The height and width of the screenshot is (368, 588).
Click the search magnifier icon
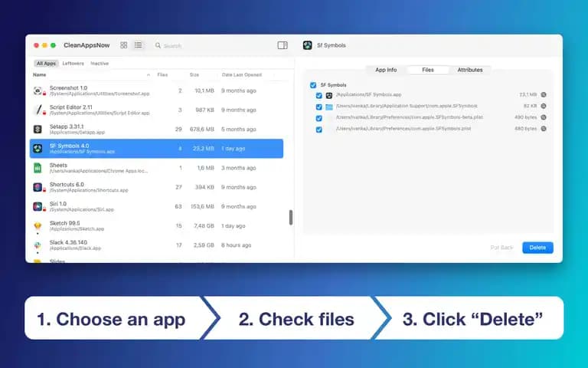pyautogui.click(x=158, y=45)
